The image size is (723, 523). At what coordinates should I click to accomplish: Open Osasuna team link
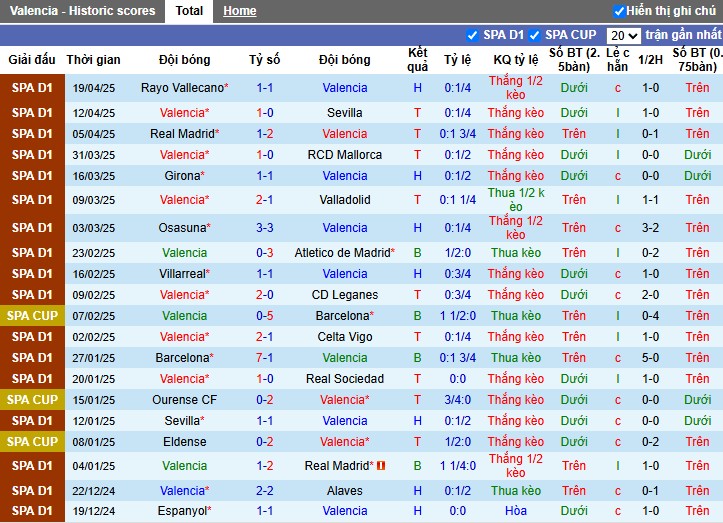tap(184, 228)
